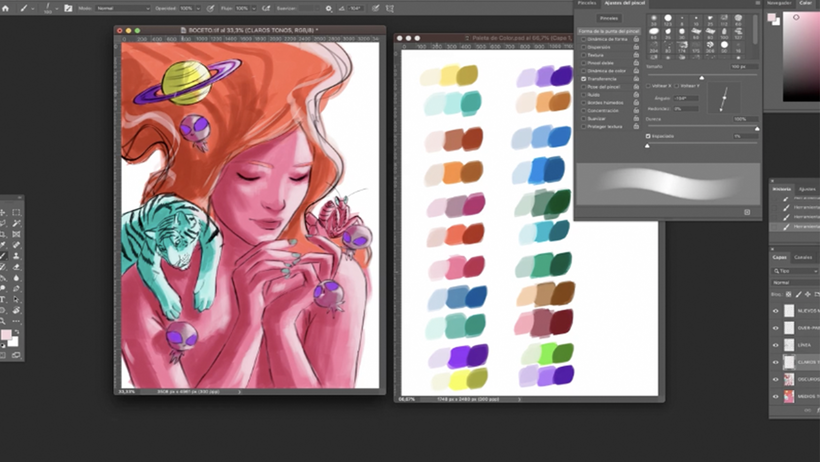Screen dimensions: 820x462
Task: Select the Pen tool
Action: [16, 289]
